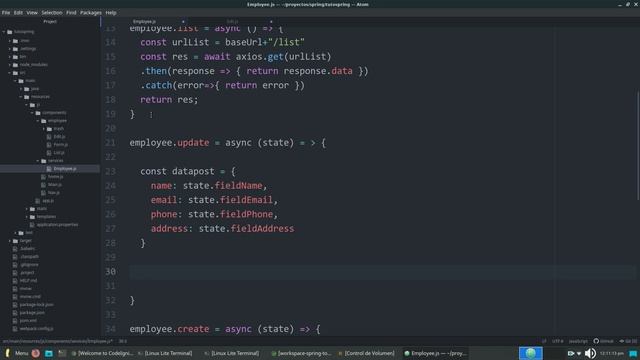The width and height of the screenshot is (640, 360).
Task: Open the Selection menu
Action: point(52,13)
